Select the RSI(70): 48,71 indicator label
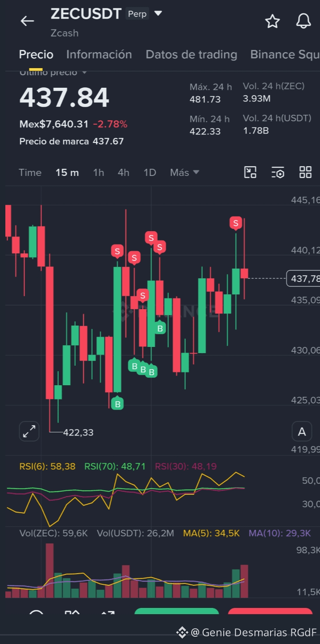320x644 pixels. [x=115, y=466]
